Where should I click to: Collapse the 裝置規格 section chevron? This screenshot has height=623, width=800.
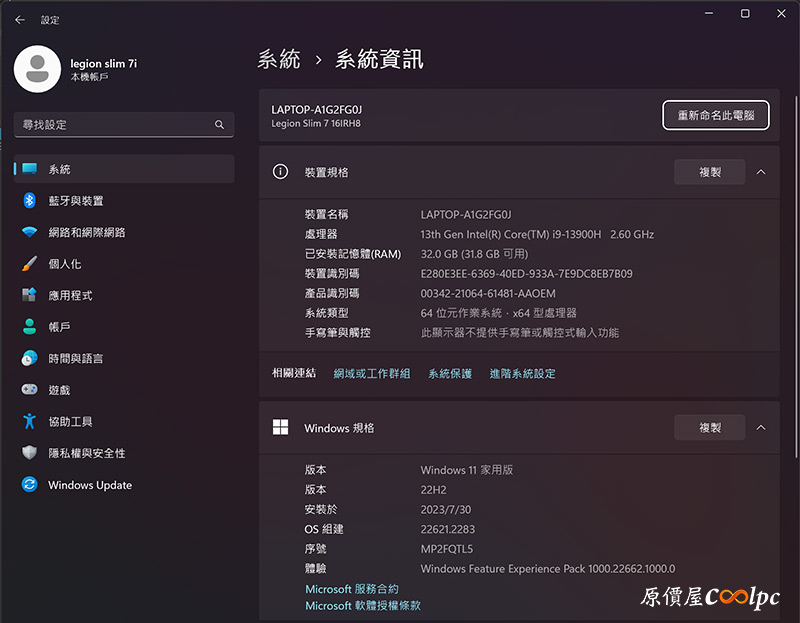(x=761, y=172)
